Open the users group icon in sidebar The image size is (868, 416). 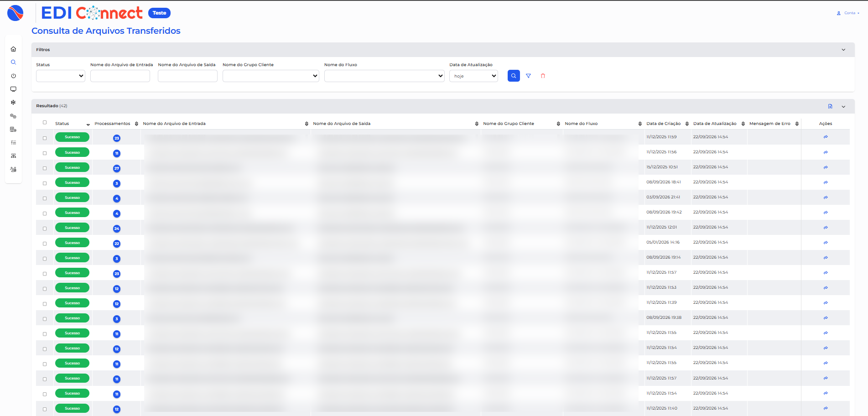(x=13, y=169)
